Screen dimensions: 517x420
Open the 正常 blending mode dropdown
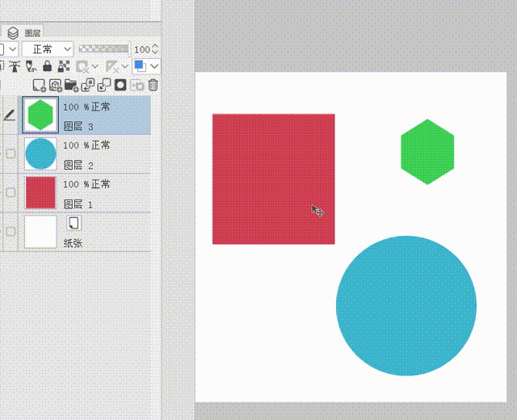(x=47, y=49)
